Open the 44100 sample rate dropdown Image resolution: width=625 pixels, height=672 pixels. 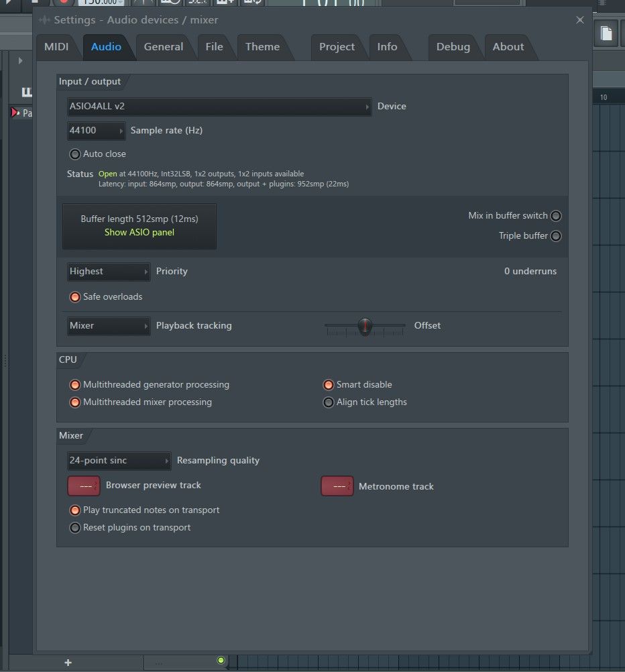[96, 130]
